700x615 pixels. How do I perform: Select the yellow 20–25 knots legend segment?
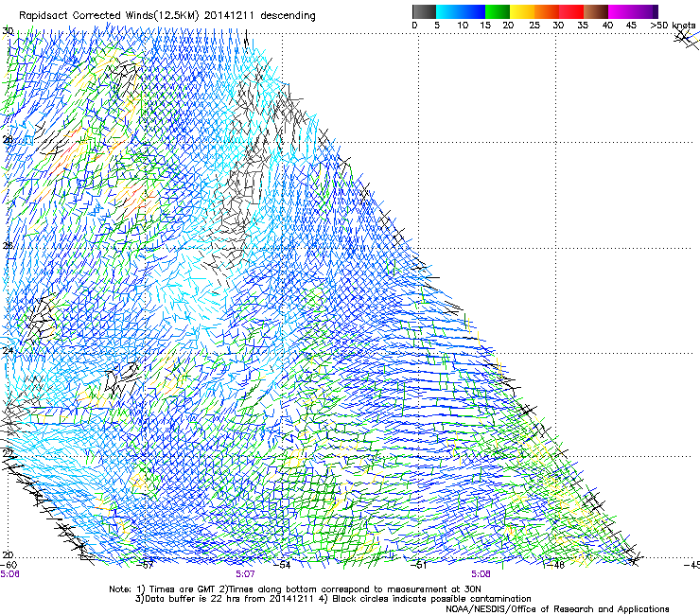click(x=522, y=11)
